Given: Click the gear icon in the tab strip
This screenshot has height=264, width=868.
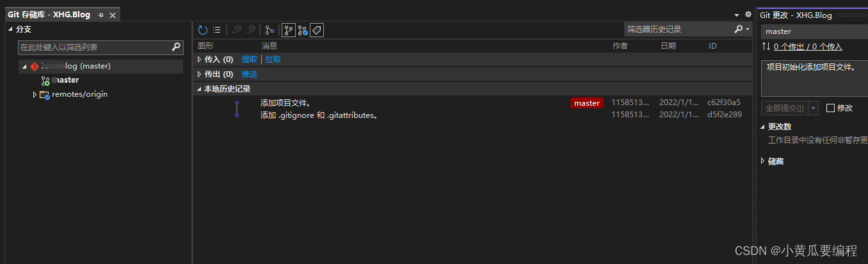Looking at the screenshot, I should [x=748, y=14].
